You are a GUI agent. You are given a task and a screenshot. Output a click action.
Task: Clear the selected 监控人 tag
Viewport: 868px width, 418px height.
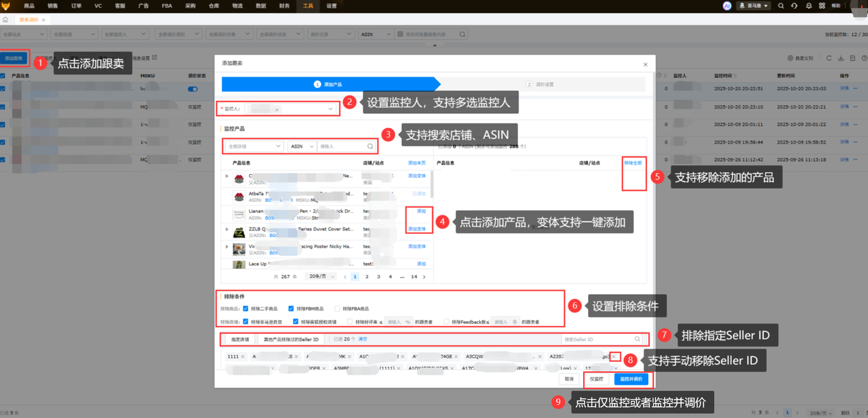(x=277, y=109)
